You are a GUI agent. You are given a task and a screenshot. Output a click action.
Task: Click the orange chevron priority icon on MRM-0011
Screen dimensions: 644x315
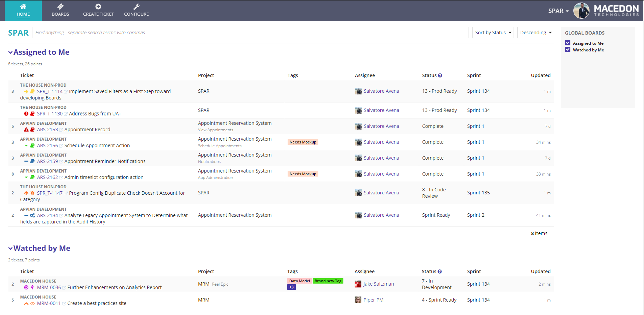[26, 303]
